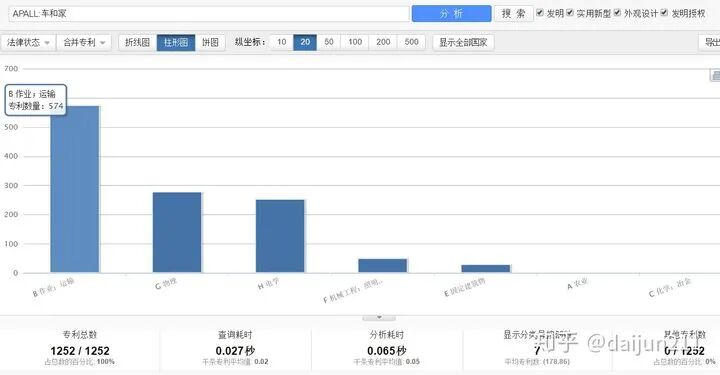Viewport: 720px width, 375px height.
Task: Click the A 农业 axis label
Action: click(578, 284)
